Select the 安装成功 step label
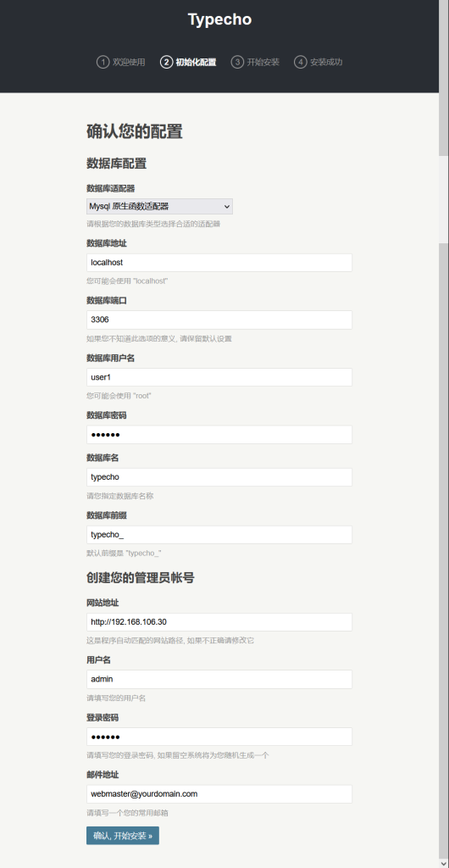This screenshot has width=449, height=868. coord(326,62)
